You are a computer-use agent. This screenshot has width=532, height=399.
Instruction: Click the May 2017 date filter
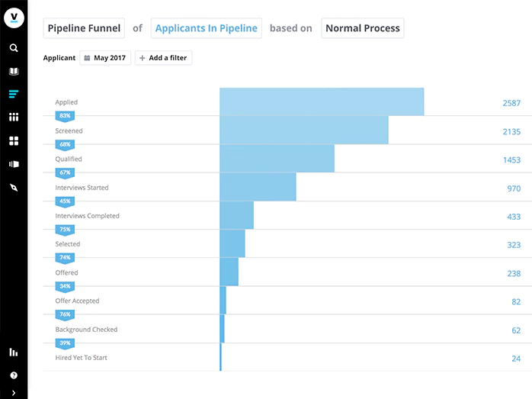(x=105, y=58)
